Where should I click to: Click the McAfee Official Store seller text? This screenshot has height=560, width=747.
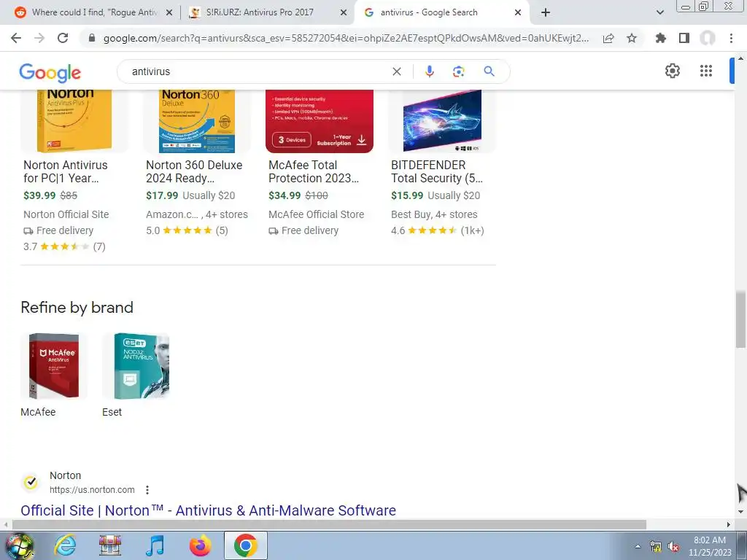coord(317,214)
